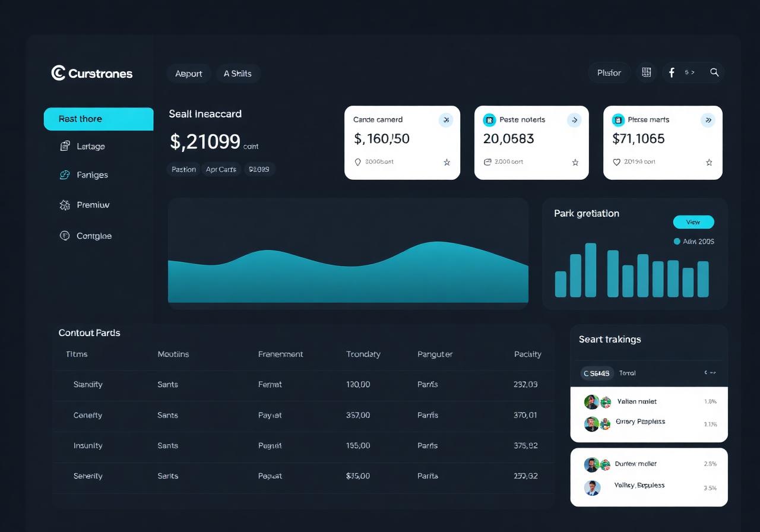Click the Facebook f icon
The image size is (760, 532).
[x=672, y=72]
